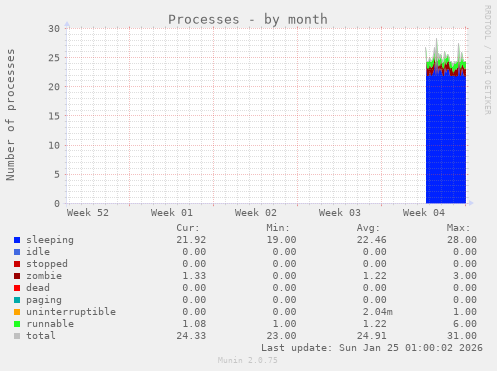Click the 'paging' legend label
Viewport: 497px width, 371px height.
[x=44, y=300]
